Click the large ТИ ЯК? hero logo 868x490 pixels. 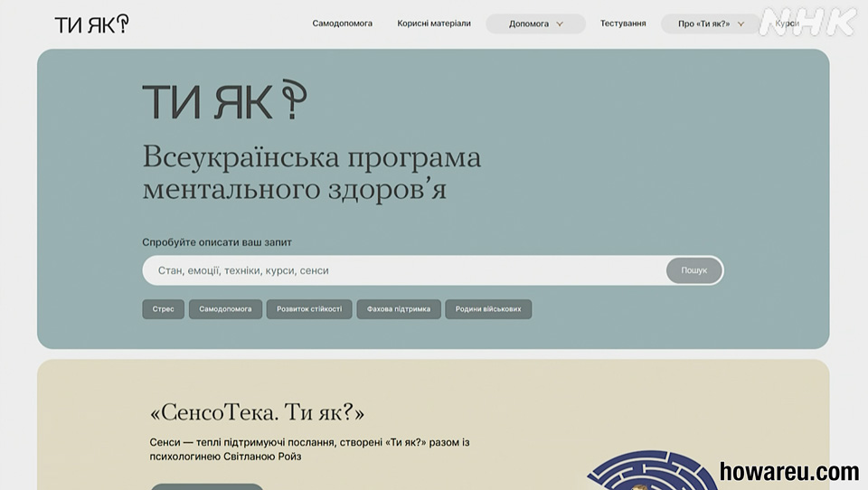point(225,99)
